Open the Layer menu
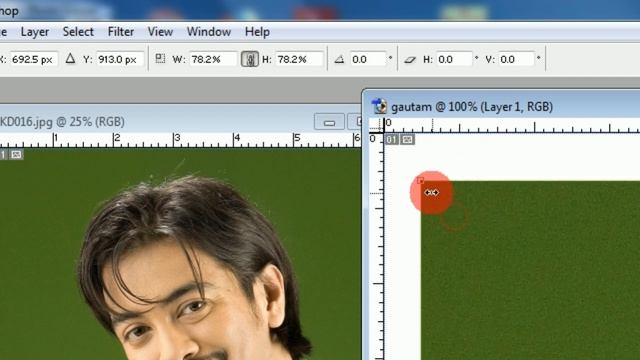The width and height of the screenshot is (640, 360). coord(35,32)
